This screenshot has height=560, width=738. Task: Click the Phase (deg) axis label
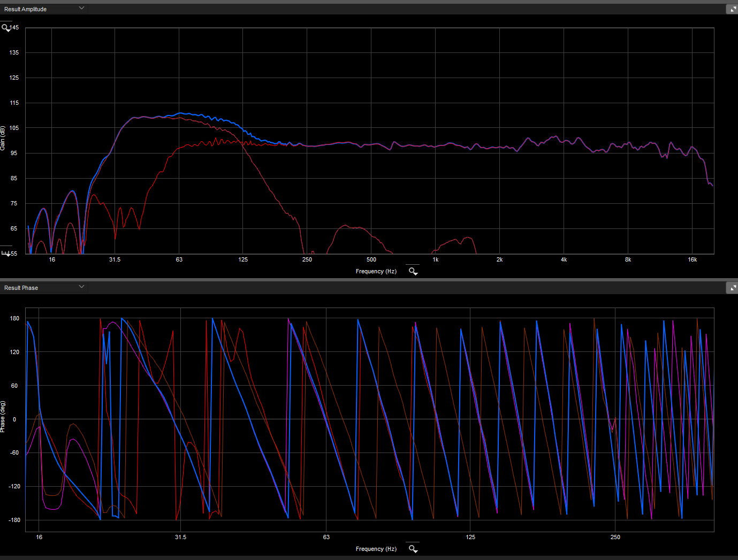coord(3,417)
